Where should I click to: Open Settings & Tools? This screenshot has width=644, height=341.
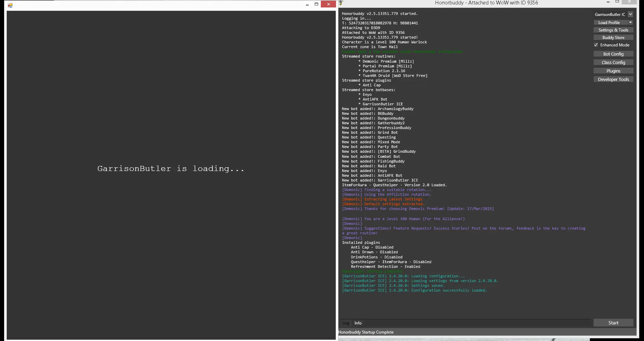coord(613,30)
